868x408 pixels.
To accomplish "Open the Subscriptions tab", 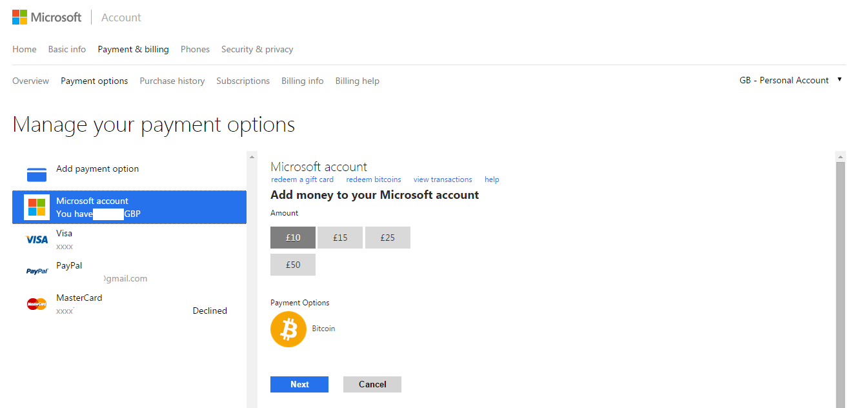I will (x=243, y=81).
